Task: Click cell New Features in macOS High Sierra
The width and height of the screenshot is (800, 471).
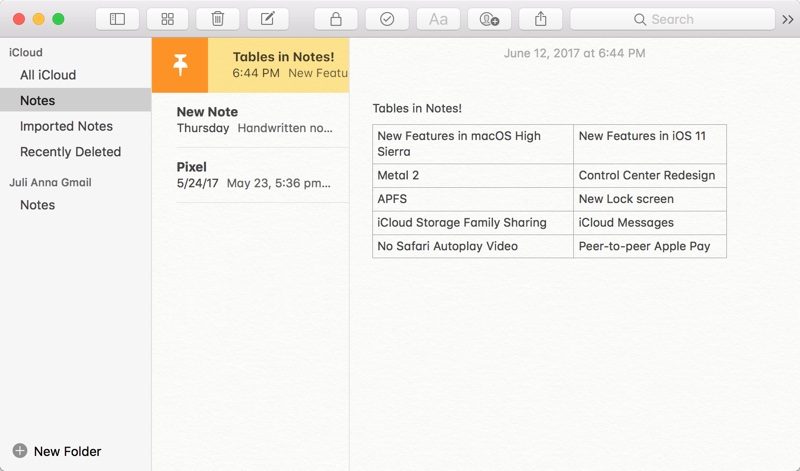Action: point(473,144)
